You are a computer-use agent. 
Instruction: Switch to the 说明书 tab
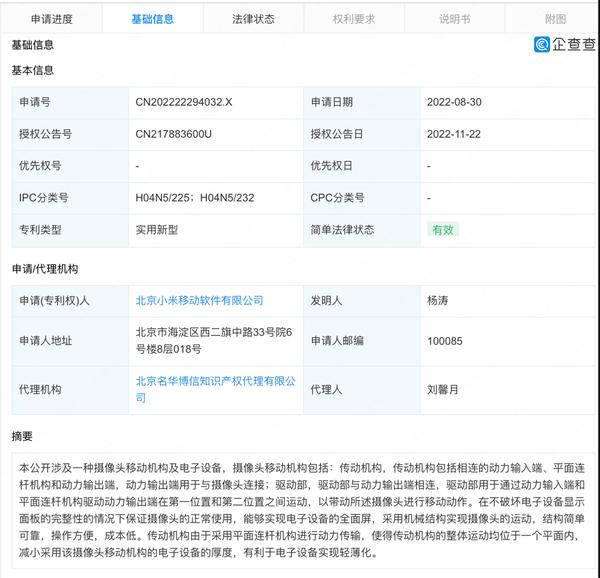[x=455, y=19]
